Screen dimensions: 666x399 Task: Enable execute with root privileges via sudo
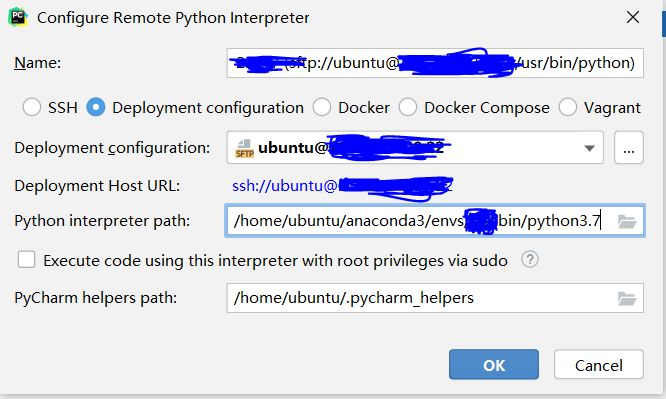click(x=26, y=259)
